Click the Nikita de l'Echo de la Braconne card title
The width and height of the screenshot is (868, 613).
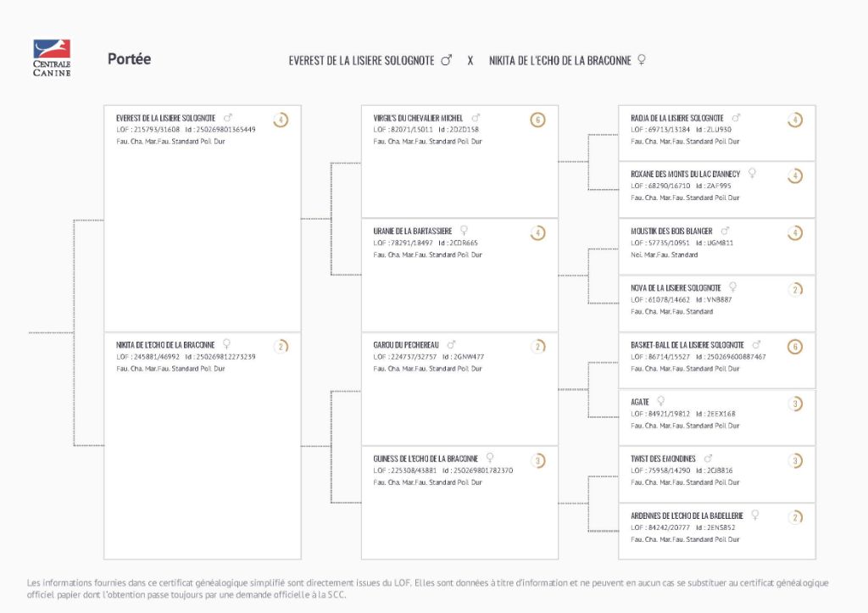point(165,344)
